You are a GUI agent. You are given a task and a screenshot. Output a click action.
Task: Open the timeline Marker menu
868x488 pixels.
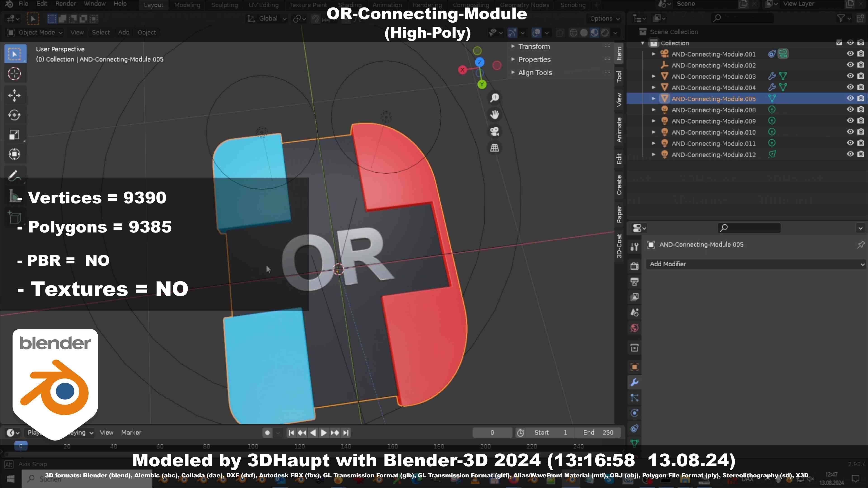tap(131, 432)
